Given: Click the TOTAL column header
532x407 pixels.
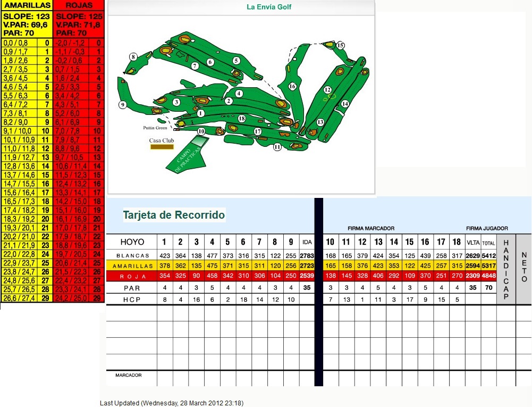Looking at the screenshot, I should point(488,243).
